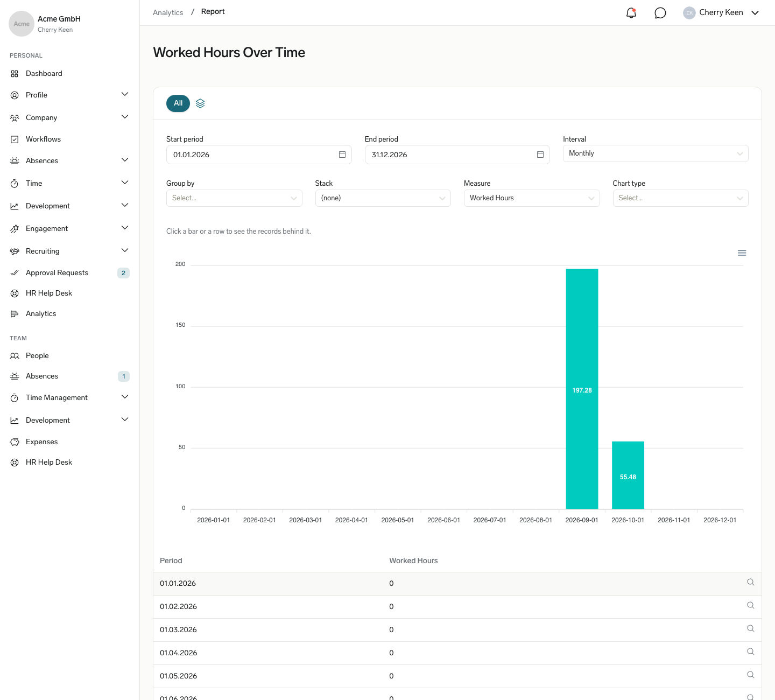775x700 pixels.
Task: Click the End period date field
Action: [x=457, y=155]
